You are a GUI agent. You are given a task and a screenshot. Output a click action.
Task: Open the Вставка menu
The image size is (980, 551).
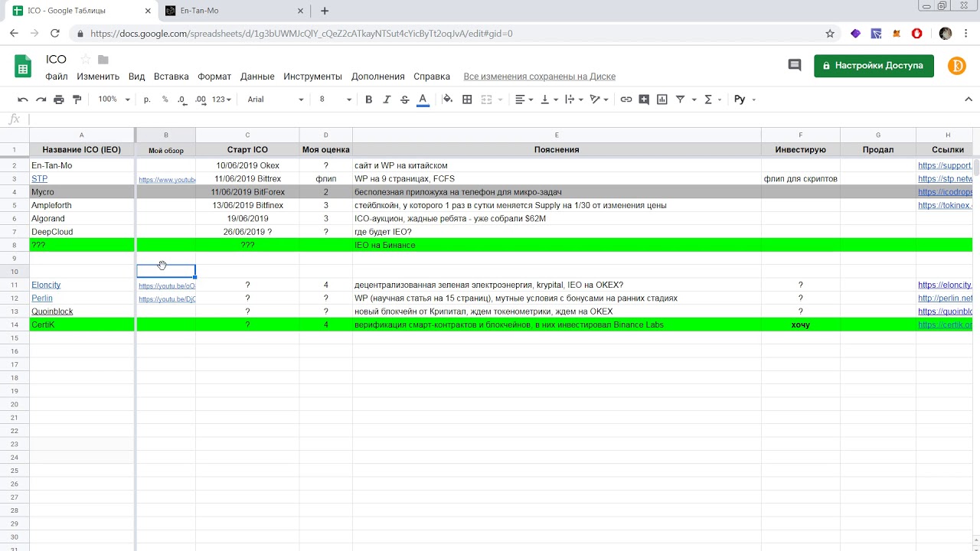(x=171, y=77)
